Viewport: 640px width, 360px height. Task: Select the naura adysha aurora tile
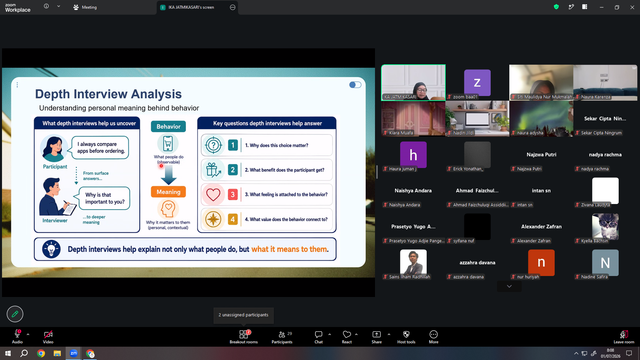(x=541, y=118)
